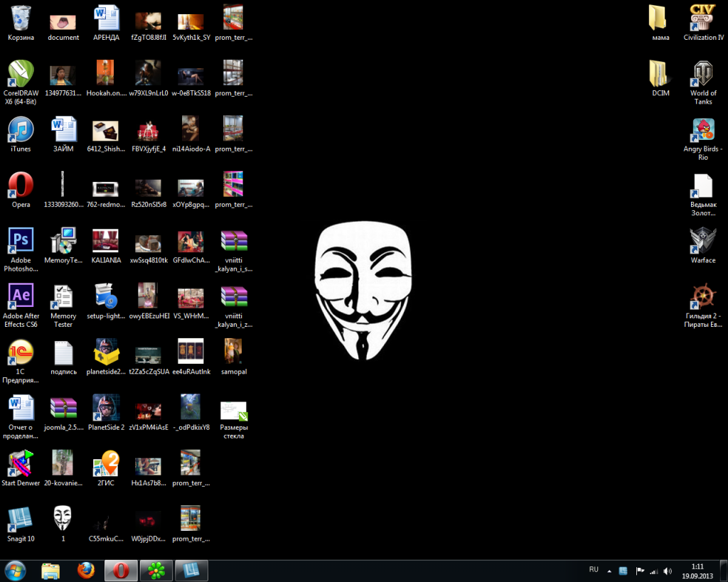Screen dimensions: 728x582
Task: Click the 2ГИС desktop shortcut
Action: 105,463
